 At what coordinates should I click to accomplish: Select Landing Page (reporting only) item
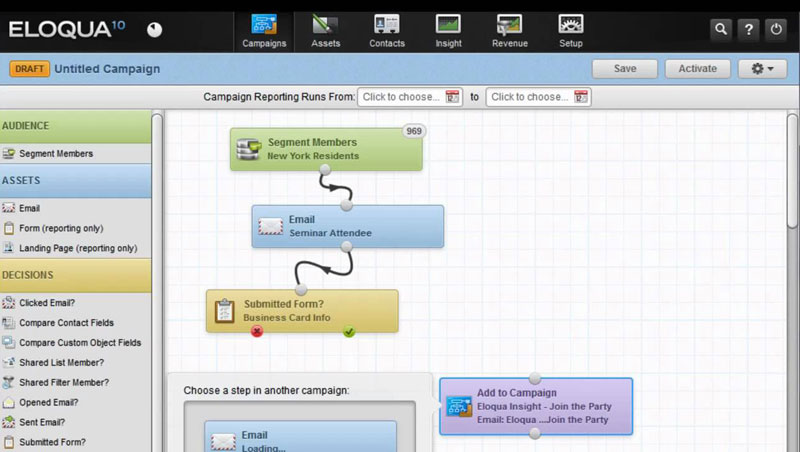pyautogui.click(x=76, y=248)
